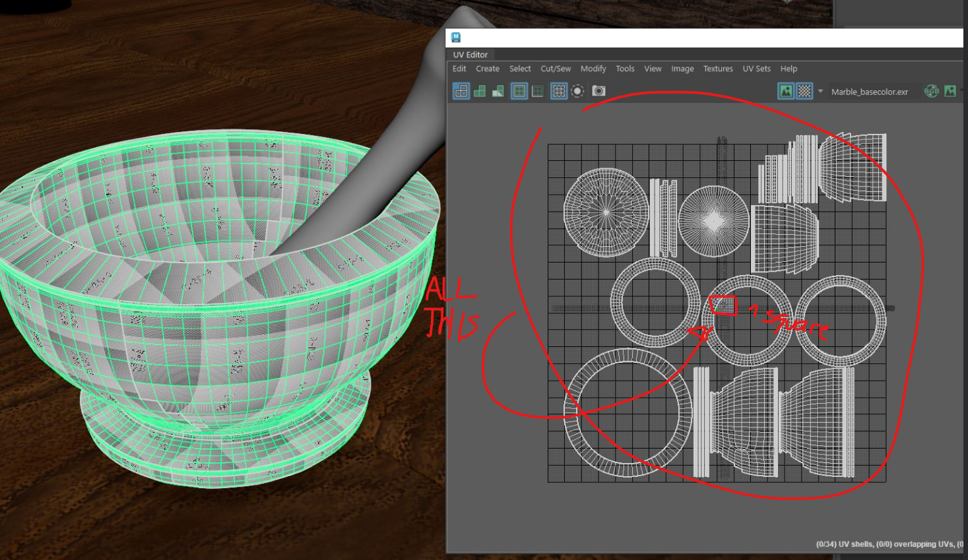Image resolution: width=968 pixels, height=560 pixels.
Task: Select the UV Editor tab
Action: (470, 55)
